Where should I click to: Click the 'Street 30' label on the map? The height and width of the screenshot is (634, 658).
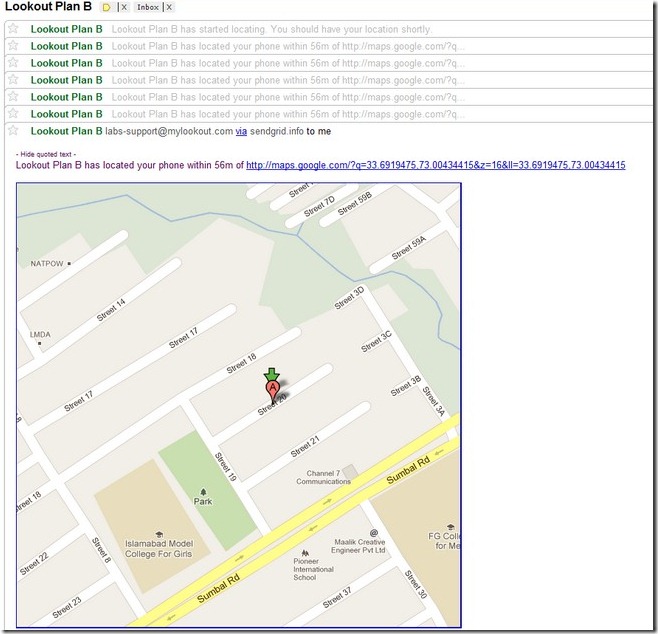pos(415,584)
